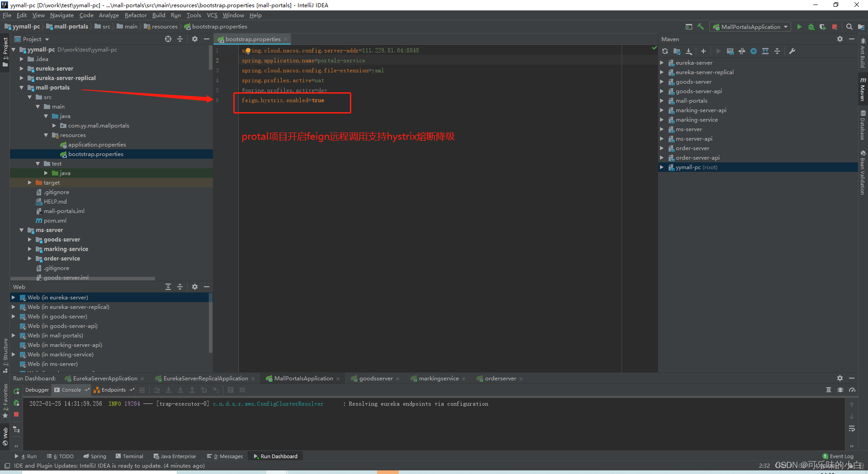
Task: Expand all Maven tree nodes
Action: (x=765, y=51)
